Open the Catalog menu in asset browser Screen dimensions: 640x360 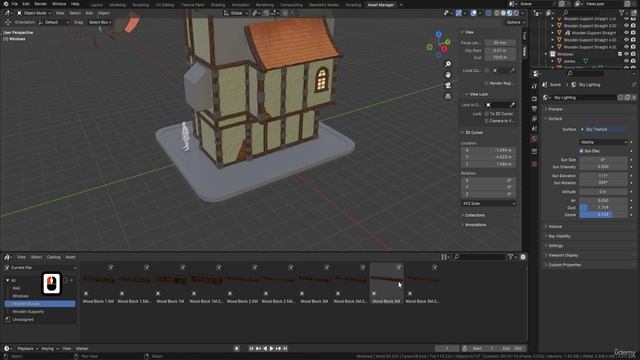click(53, 257)
